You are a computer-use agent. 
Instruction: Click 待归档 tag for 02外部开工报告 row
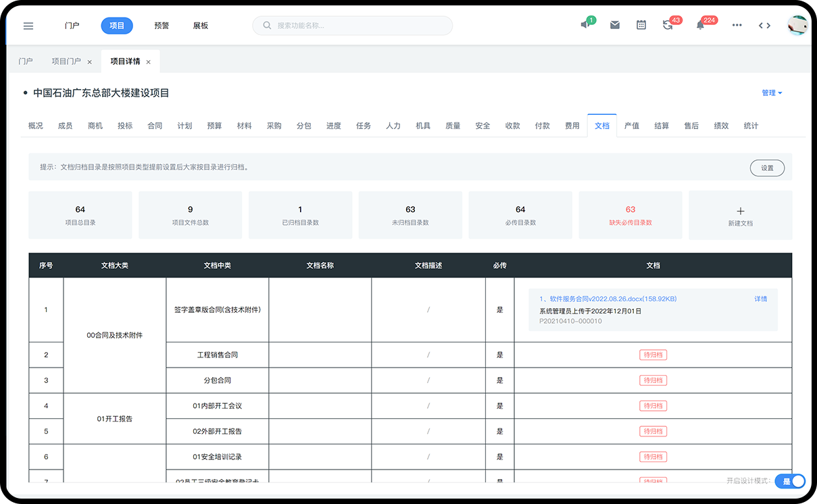(653, 431)
